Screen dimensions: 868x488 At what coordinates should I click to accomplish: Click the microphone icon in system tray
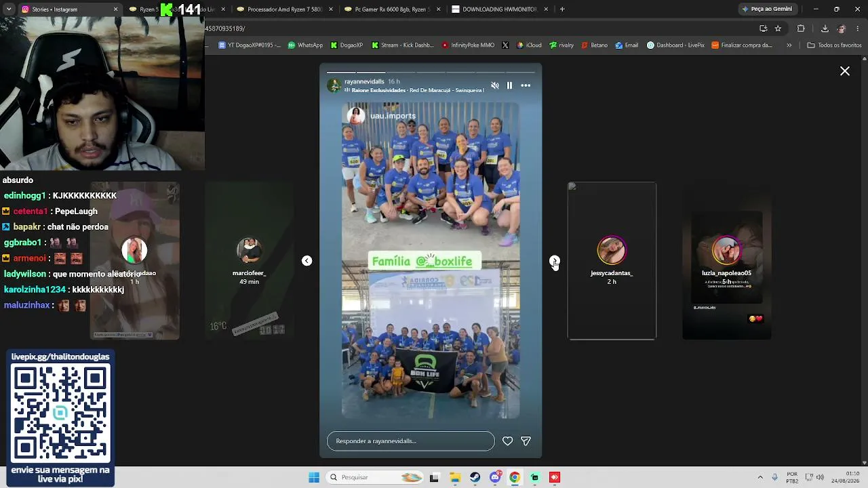[775, 477]
